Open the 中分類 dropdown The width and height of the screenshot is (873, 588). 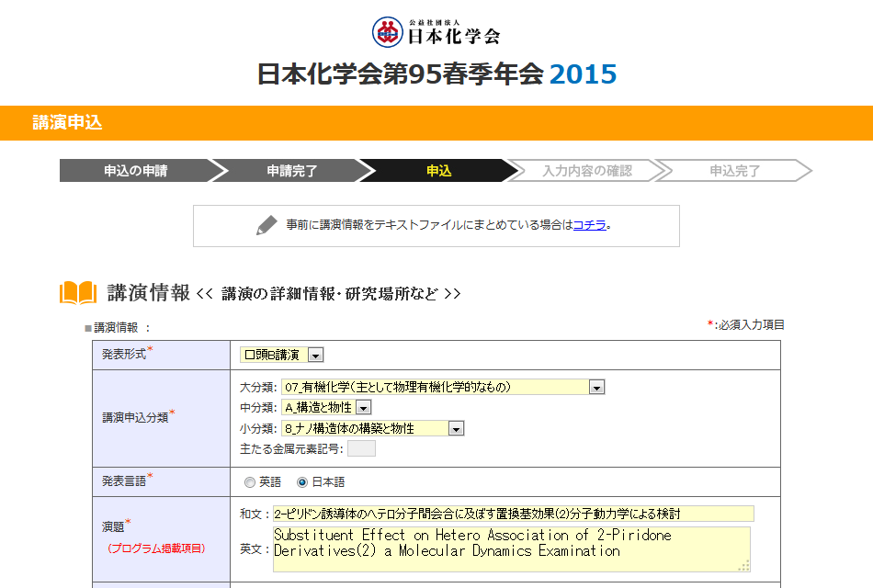tap(363, 408)
